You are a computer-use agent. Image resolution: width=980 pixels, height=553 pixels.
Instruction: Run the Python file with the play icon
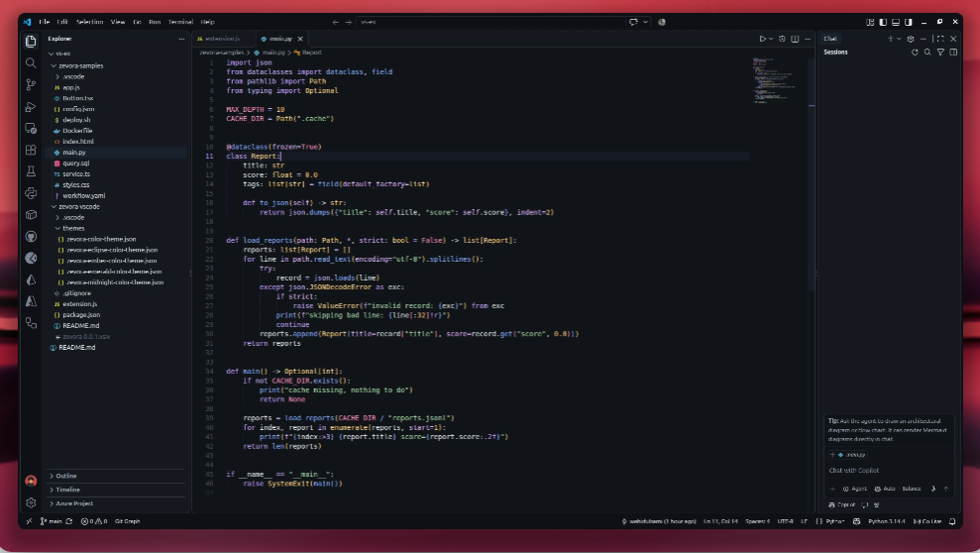click(x=763, y=39)
